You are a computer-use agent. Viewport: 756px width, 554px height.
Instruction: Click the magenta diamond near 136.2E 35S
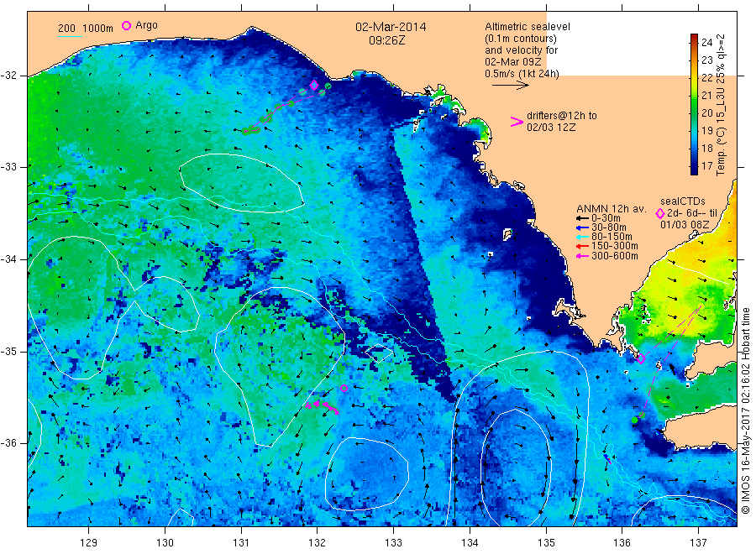tap(641, 359)
